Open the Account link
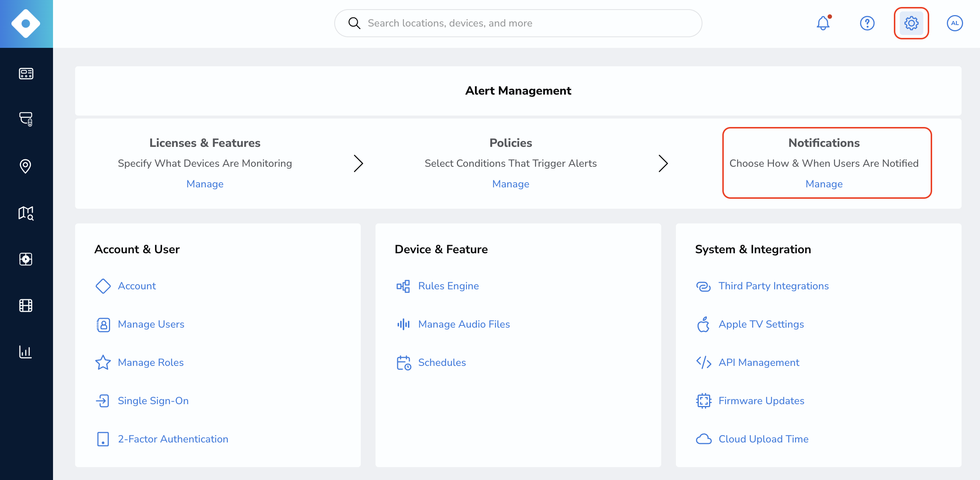The width and height of the screenshot is (980, 480). click(x=137, y=286)
